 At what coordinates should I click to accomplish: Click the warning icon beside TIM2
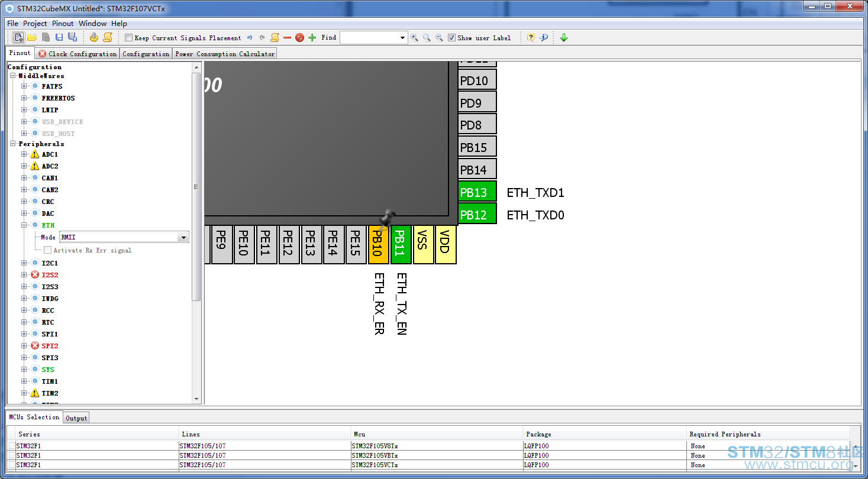[x=35, y=393]
